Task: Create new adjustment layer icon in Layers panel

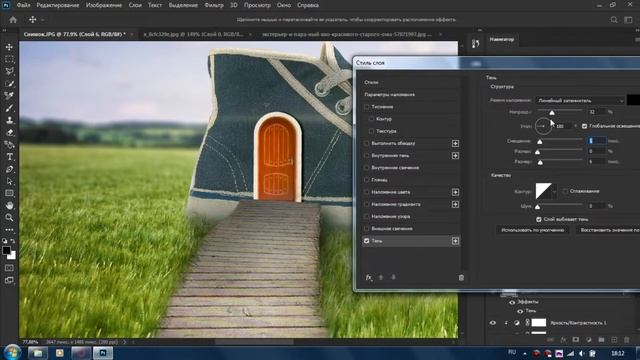Action: (589, 340)
